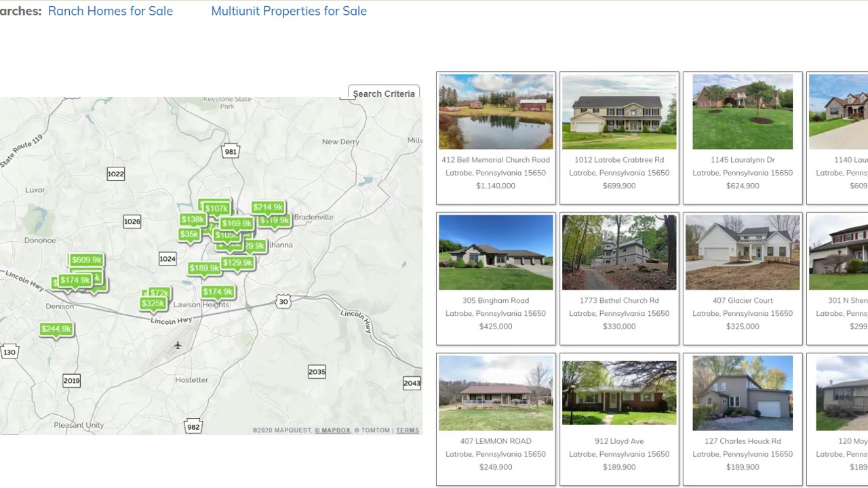Viewport: 868px width, 488px height.
Task: Click address 407 Glacier Court
Action: pyautogui.click(x=743, y=300)
